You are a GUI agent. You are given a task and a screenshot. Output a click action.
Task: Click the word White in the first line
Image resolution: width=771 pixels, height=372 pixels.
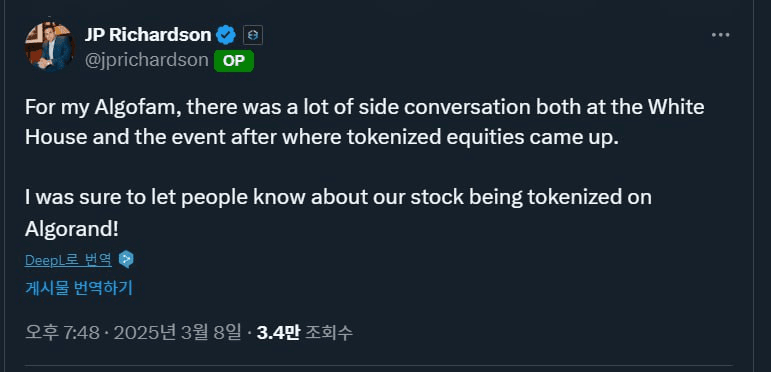(x=678, y=107)
